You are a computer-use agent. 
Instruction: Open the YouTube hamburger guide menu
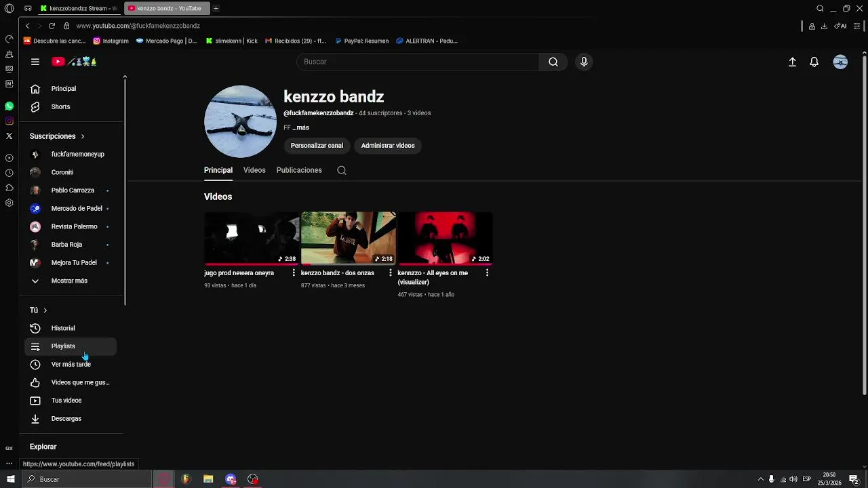point(35,62)
